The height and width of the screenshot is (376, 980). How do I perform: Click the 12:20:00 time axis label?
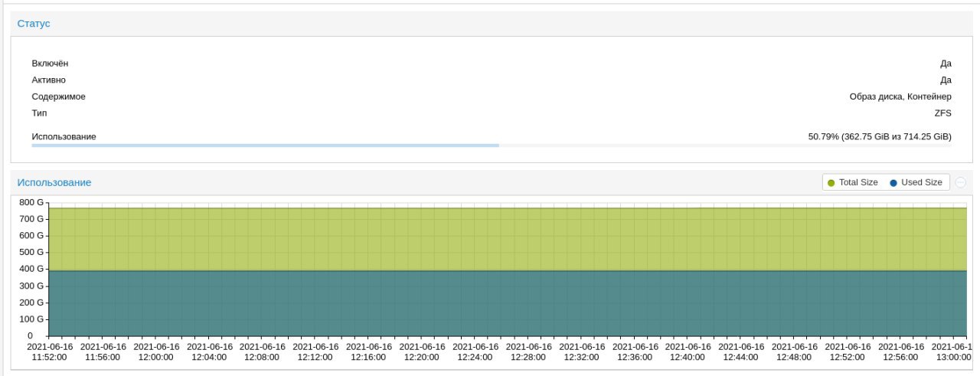click(x=422, y=351)
